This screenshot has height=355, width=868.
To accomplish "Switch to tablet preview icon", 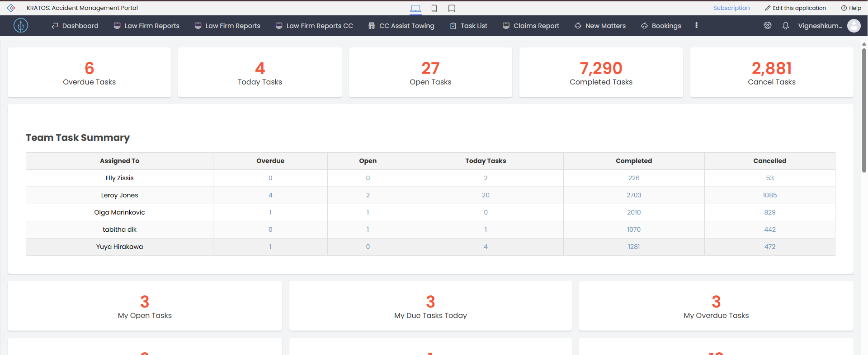I will pos(452,8).
